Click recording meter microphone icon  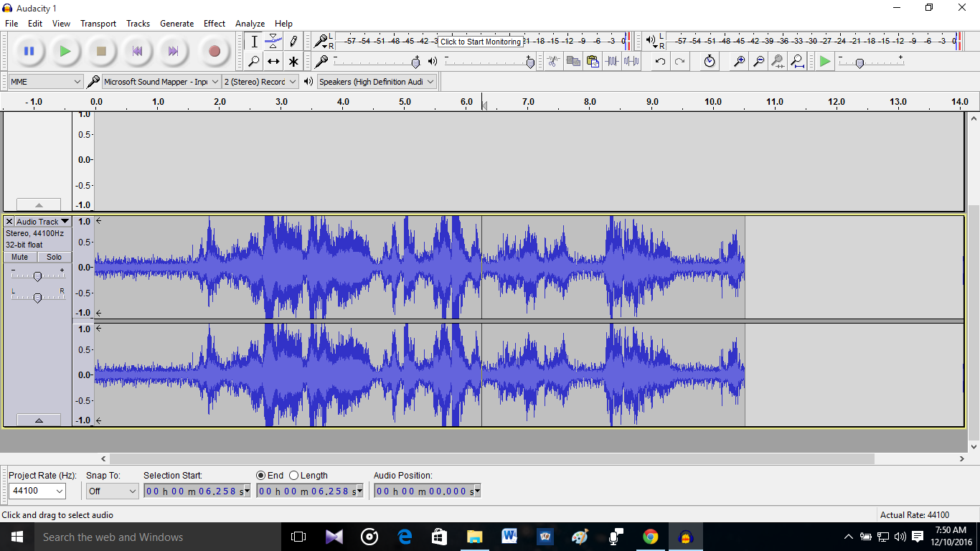[321, 41]
